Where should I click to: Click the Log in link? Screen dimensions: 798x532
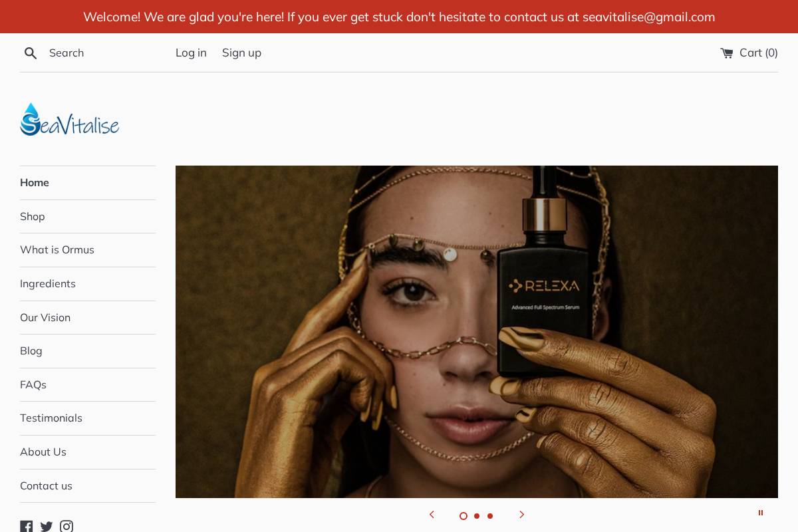tap(191, 53)
